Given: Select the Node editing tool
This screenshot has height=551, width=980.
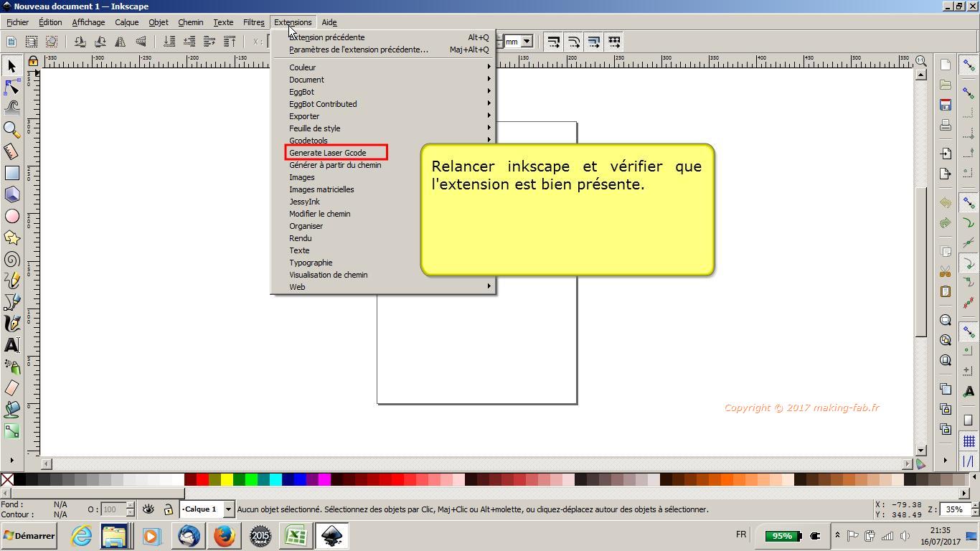Looking at the screenshot, I should point(11,88).
